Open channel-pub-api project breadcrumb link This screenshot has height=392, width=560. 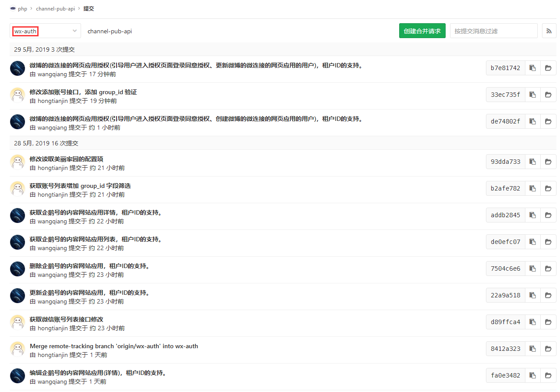coord(55,8)
